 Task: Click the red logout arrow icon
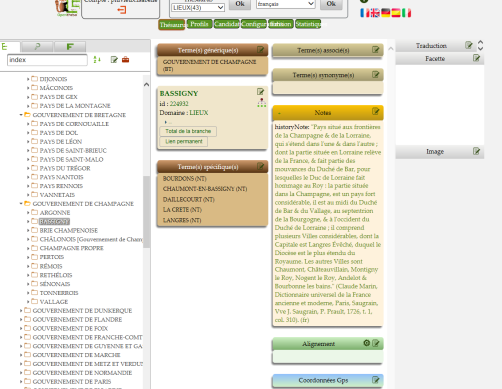[x=121, y=10]
